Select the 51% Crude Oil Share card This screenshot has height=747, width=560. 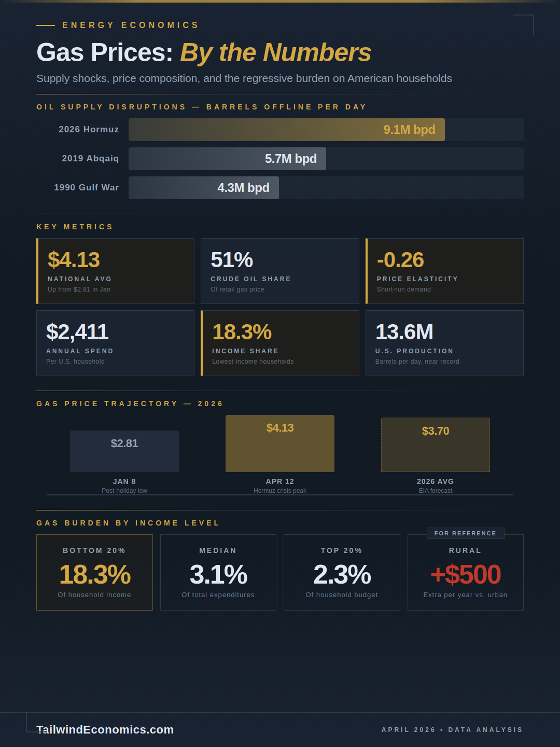279,271
